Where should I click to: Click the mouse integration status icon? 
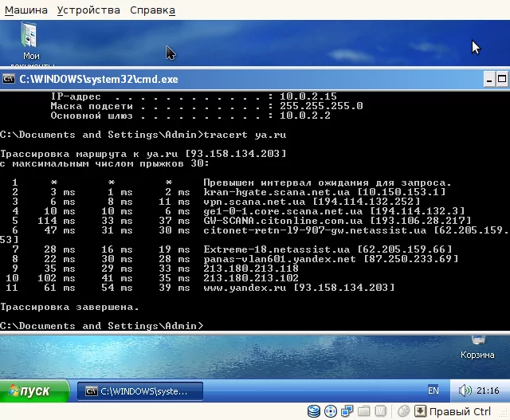point(404,411)
